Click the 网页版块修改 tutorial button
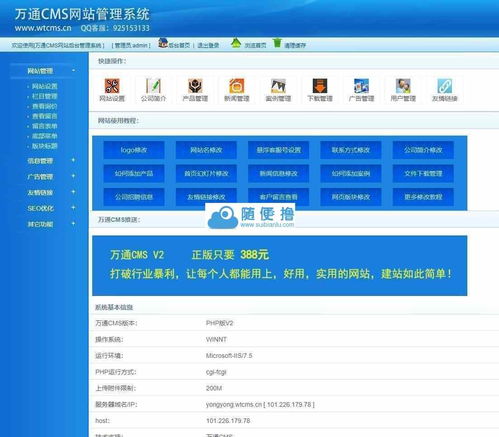Image resolution: width=499 pixels, height=437 pixels. 351,197
